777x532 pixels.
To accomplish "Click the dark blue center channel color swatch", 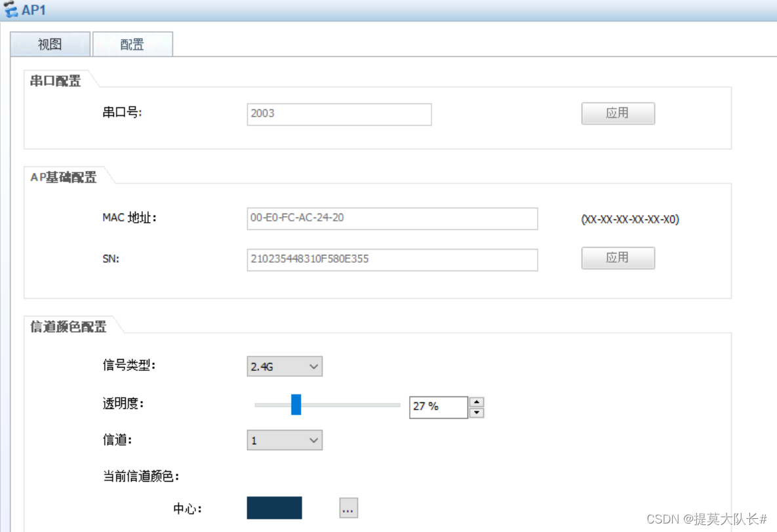I will (273, 508).
